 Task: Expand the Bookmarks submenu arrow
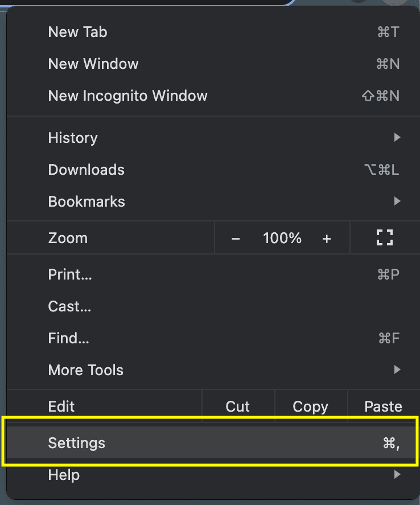pyautogui.click(x=397, y=202)
